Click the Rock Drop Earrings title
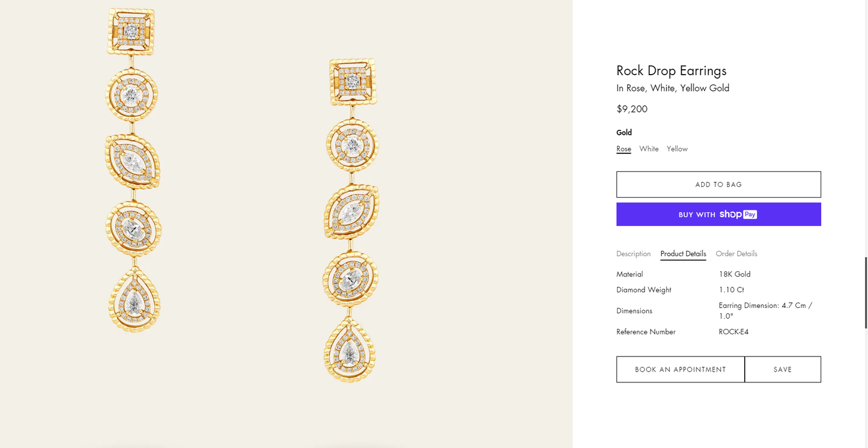The image size is (868, 448). point(672,71)
